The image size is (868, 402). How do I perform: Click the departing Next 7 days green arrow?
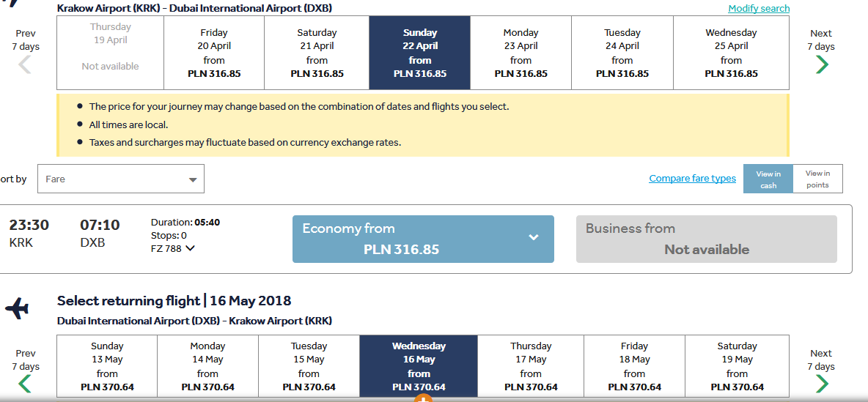pyautogui.click(x=822, y=64)
